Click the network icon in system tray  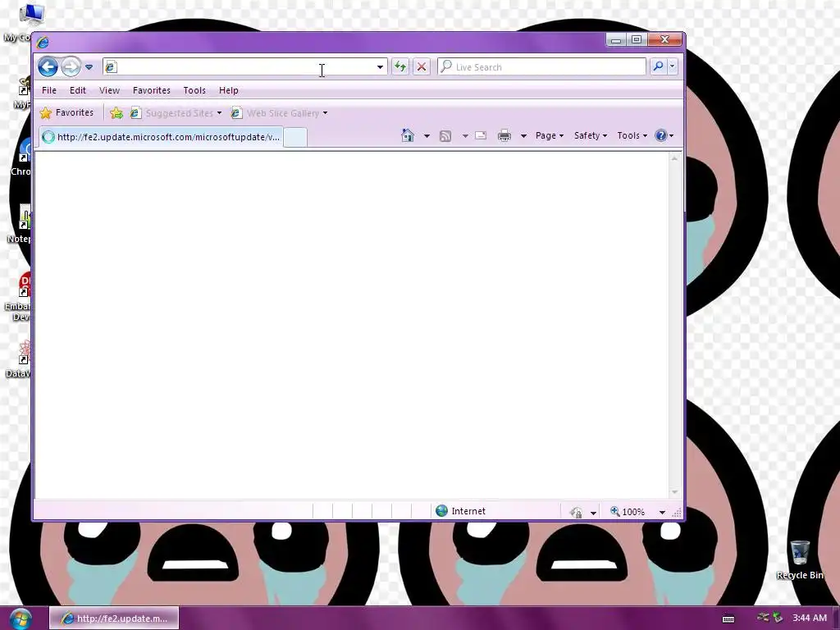coord(764,618)
